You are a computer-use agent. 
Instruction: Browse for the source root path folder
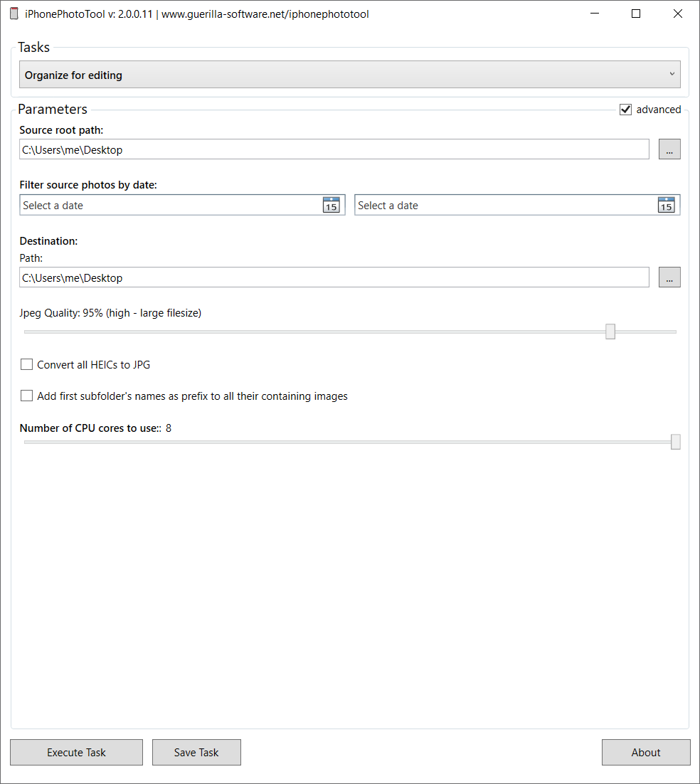(x=669, y=149)
